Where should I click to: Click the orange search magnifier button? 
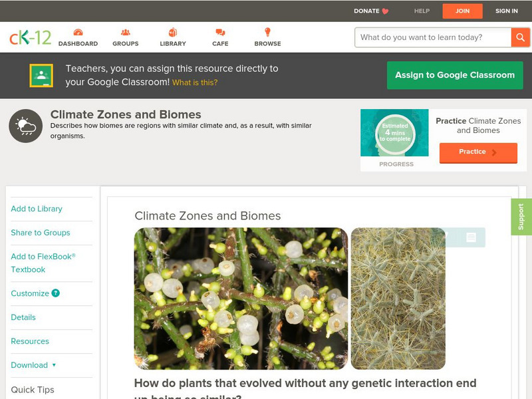pyautogui.click(x=520, y=37)
